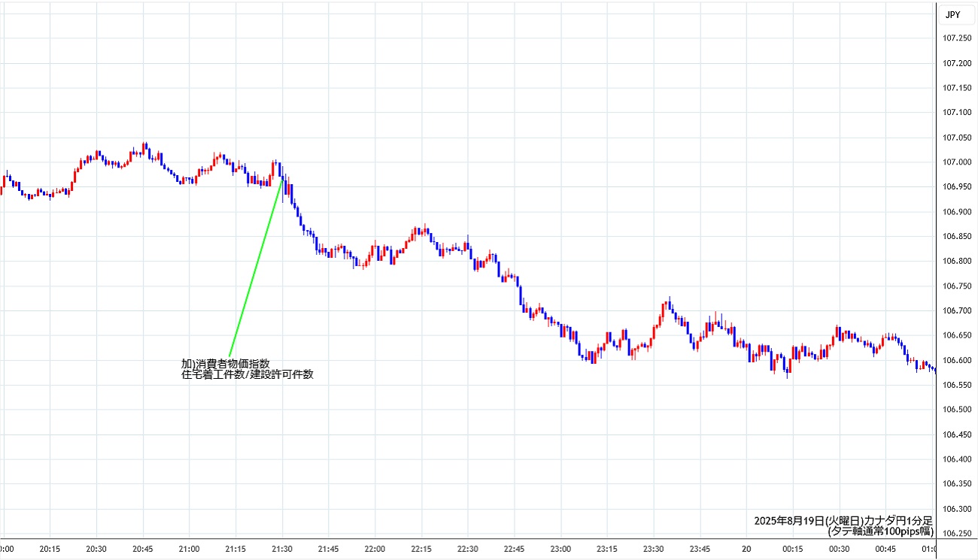Click the 106.650 price axis label
This screenshot has width=978, height=560.
[x=956, y=335]
